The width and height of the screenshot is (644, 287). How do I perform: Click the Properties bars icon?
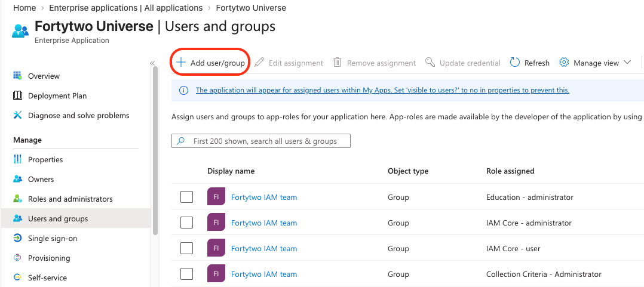(17, 159)
